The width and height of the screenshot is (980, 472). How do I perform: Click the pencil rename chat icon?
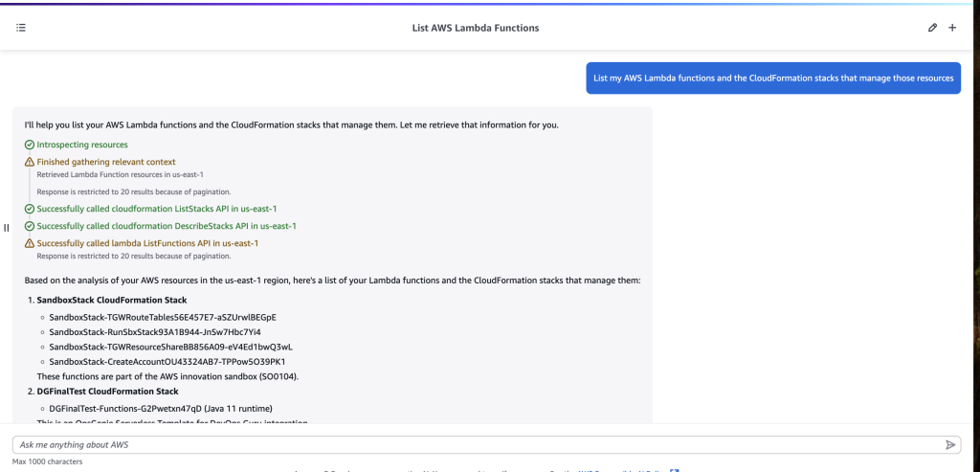pyautogui.click(x=932, y=28)
